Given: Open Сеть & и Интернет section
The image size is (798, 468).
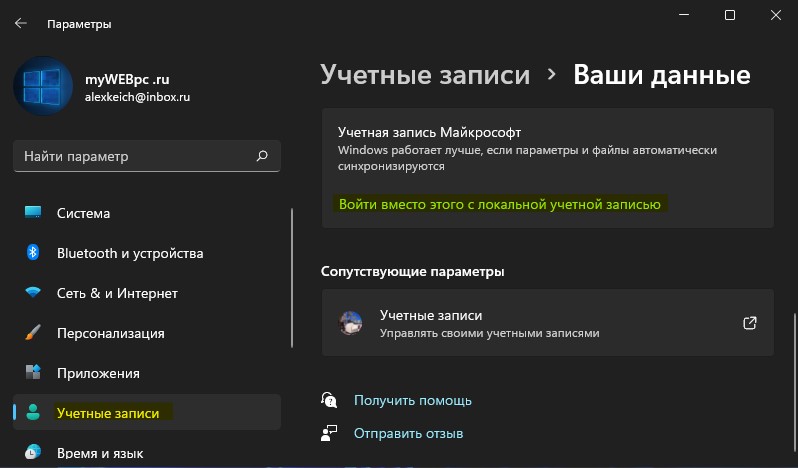Looking at the screenshot, I should click(x=147, y=293).
